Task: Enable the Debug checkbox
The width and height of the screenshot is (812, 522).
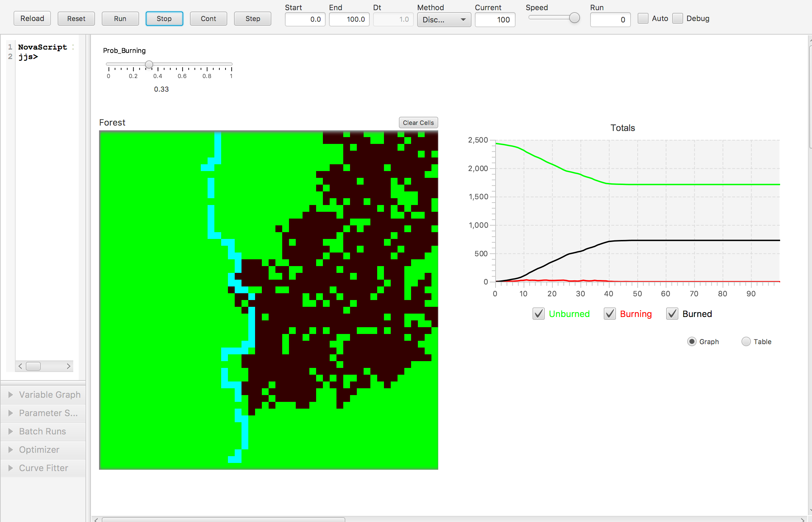Action: point(677,18)
